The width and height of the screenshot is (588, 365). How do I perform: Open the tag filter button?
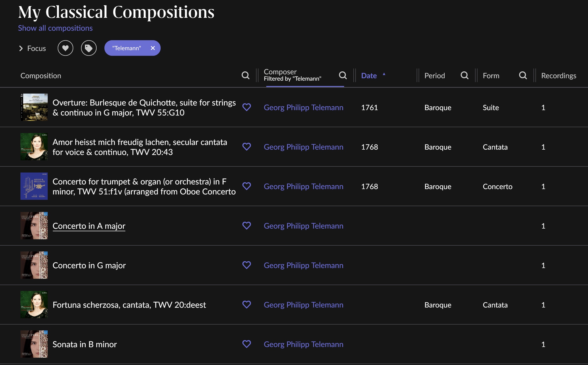(89, 48)
